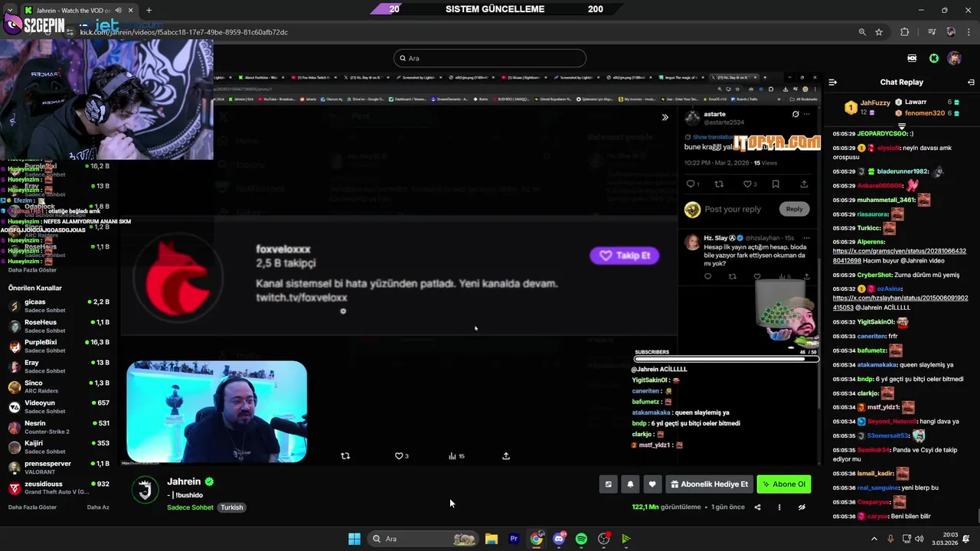The height and width of the screenshot is (551, 980).
Task: Open prensesperver VALORANT channel
Action: (x=59, y=468)
